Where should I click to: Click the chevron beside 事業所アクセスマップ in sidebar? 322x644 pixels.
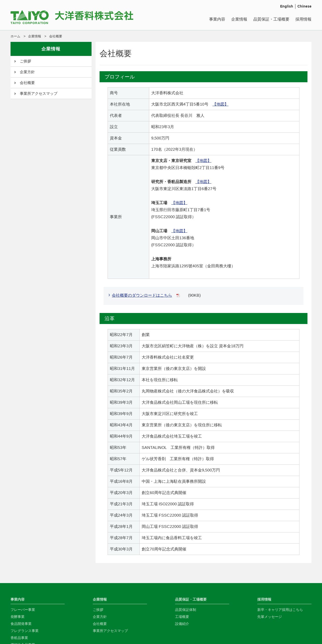[x=15, y=94]
